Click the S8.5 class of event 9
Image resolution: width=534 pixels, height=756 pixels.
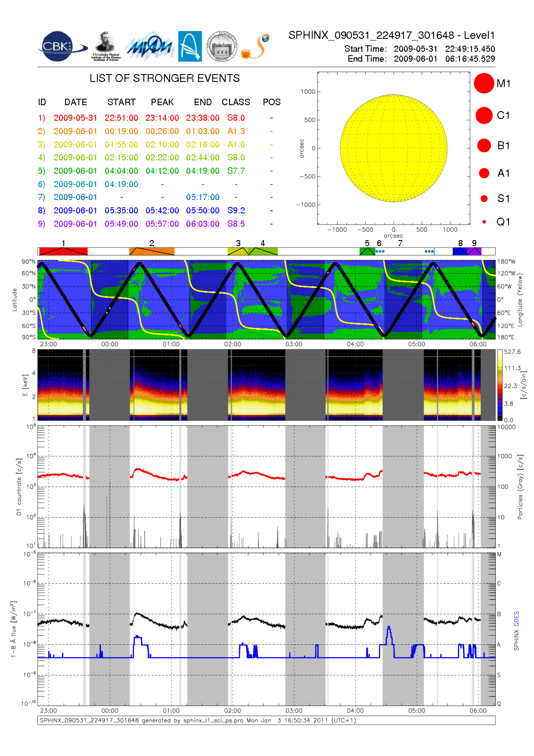(x=236, y=224)
